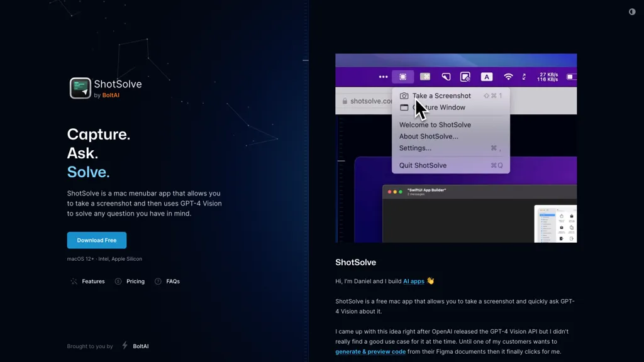This screenshot has width=644, height=362.
Task: Click the ShotSolve section heading
Action: [356, 262]
